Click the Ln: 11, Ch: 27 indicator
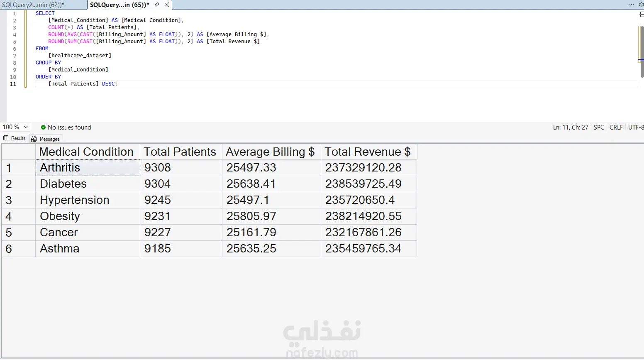The image size is (644, 360). coord(571,127)
